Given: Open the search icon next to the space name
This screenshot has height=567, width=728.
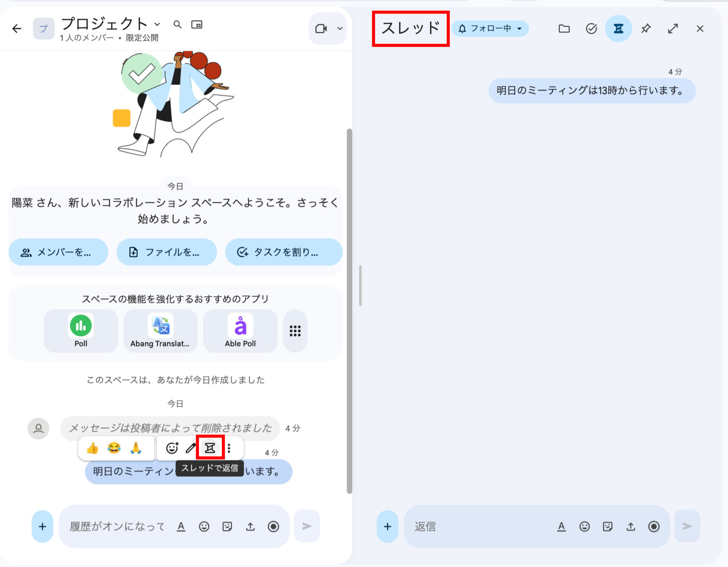Looking at the screenshot, I should click(177, 24).
